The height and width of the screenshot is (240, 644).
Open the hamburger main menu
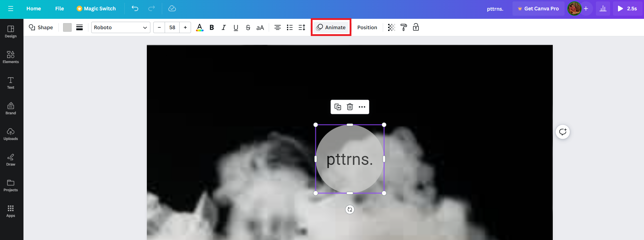coord(11,9)
